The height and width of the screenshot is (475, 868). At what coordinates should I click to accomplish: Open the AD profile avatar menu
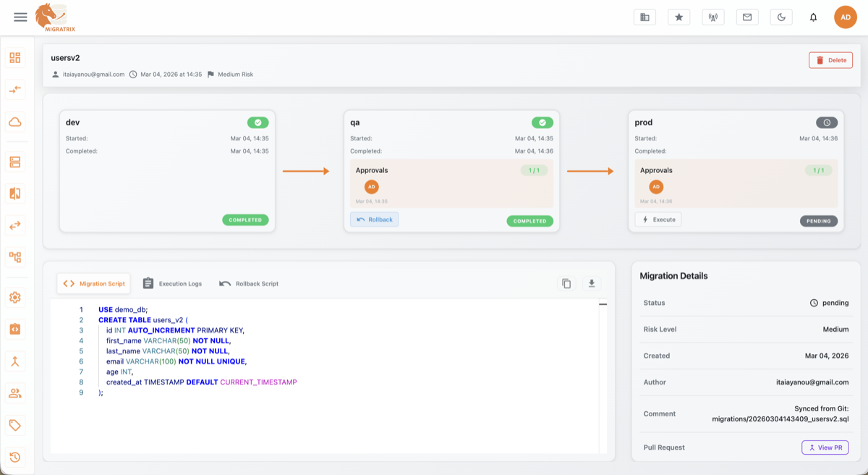click(845, 16)
